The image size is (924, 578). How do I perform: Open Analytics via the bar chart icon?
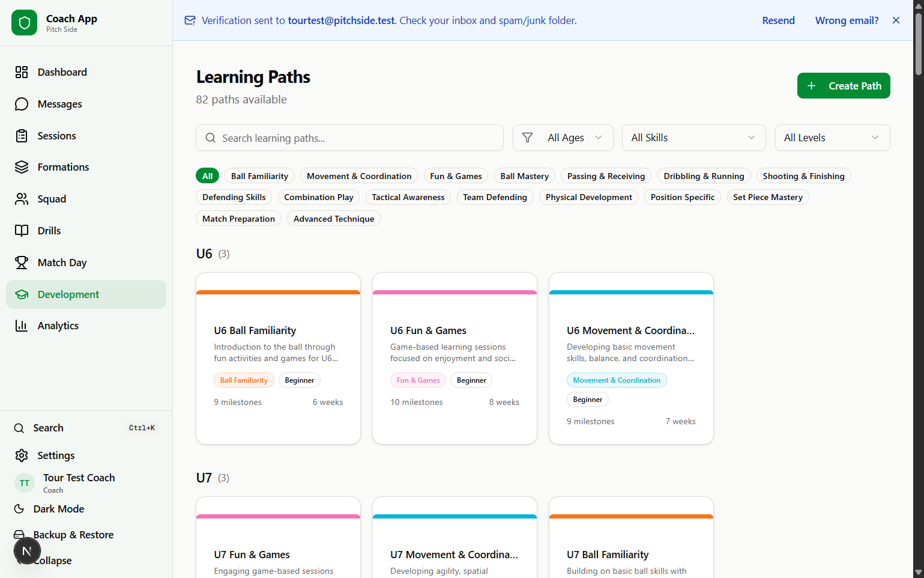[22, 326]
